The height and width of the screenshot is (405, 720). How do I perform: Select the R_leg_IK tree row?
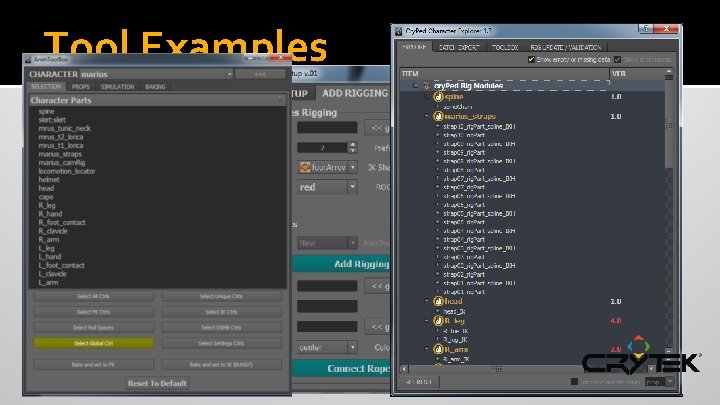coord(456,340)
